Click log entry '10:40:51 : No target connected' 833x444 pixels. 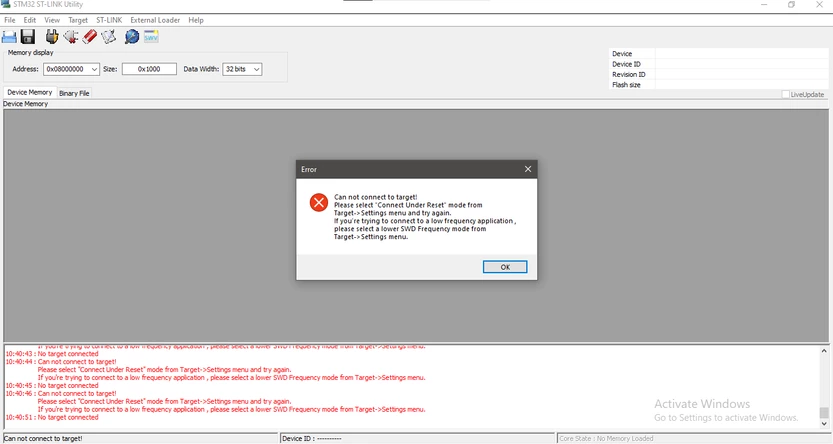click(x=52, y=417)
